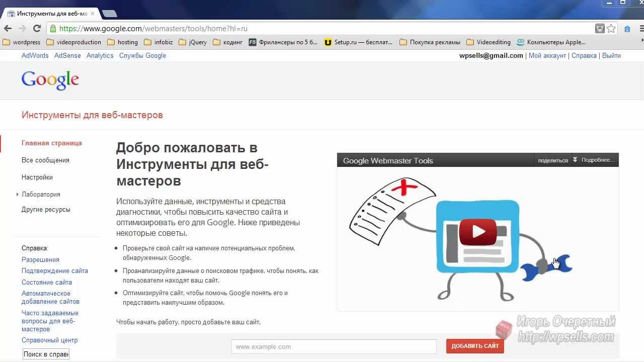Screen dimensions: 644x362
Task: Expand the Подробнее video dropdown
Action: tap(594, 160)
